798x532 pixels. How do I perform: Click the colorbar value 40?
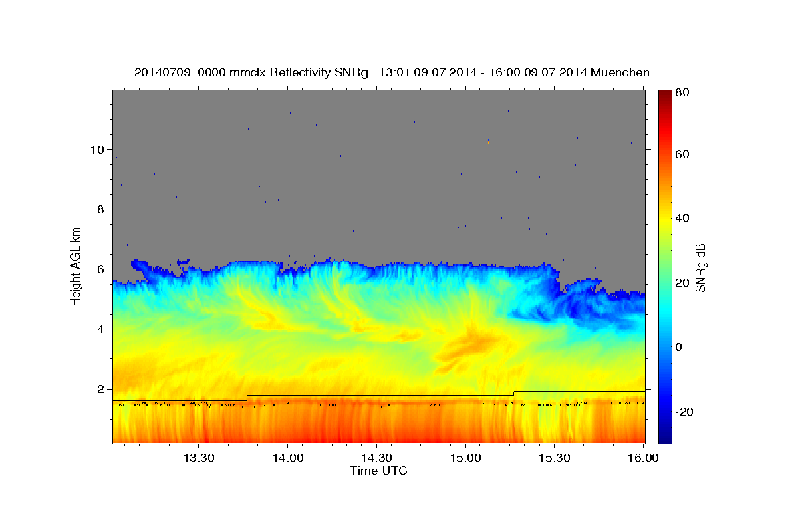click(x=684, y=218)
